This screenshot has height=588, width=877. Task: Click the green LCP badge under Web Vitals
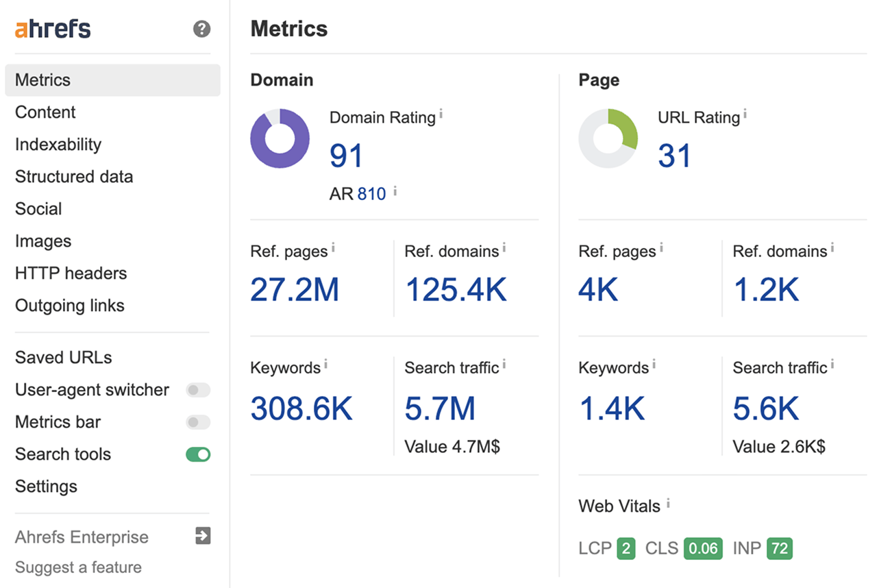625,548
